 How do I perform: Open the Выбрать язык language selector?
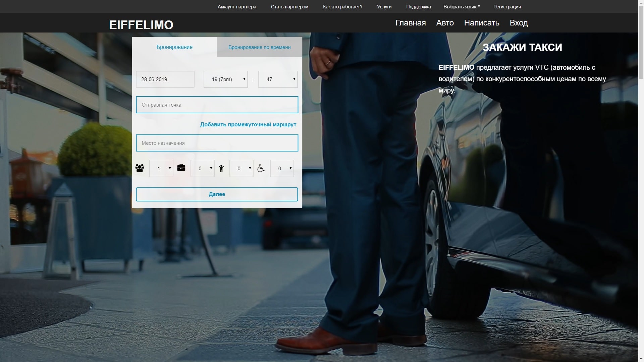462,7
